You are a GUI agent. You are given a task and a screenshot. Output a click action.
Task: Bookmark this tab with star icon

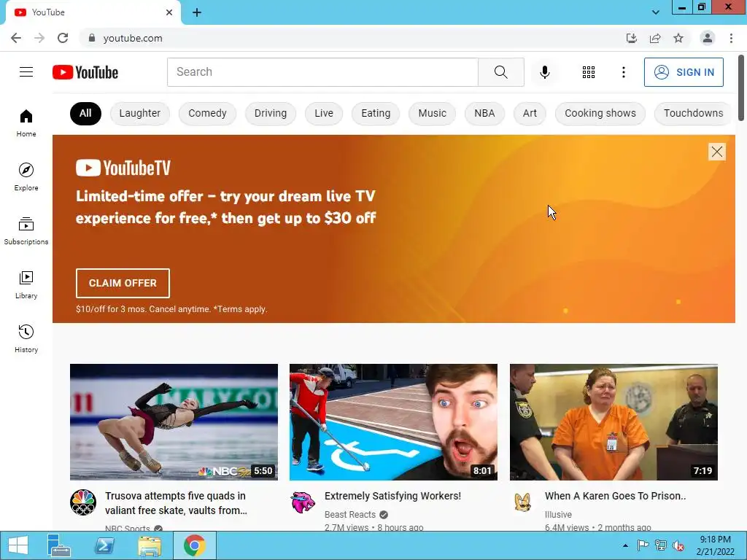678,38
